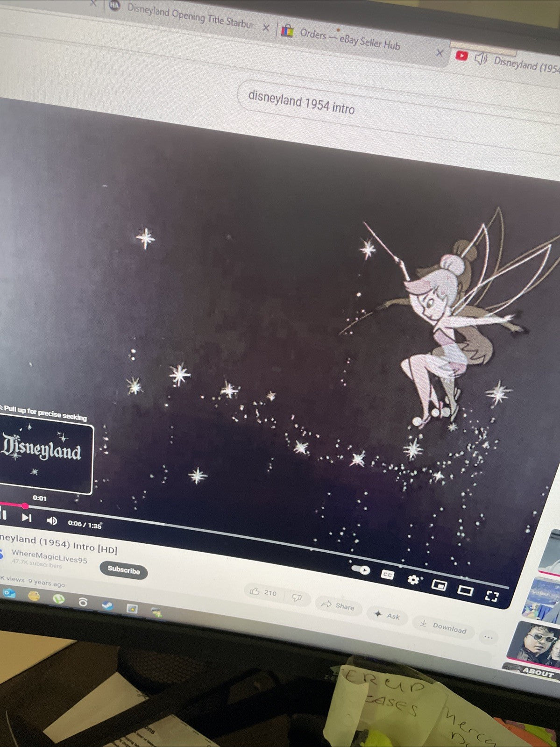The image size is (560, 747).
Task: Open the Ask AI button
Action: coord(387,615)
